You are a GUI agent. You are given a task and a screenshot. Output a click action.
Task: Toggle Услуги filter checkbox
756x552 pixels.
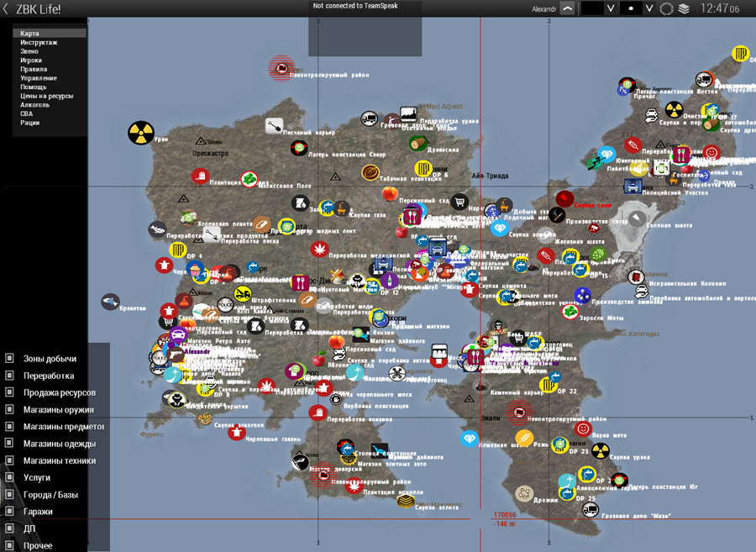click(x=9, y=477)
